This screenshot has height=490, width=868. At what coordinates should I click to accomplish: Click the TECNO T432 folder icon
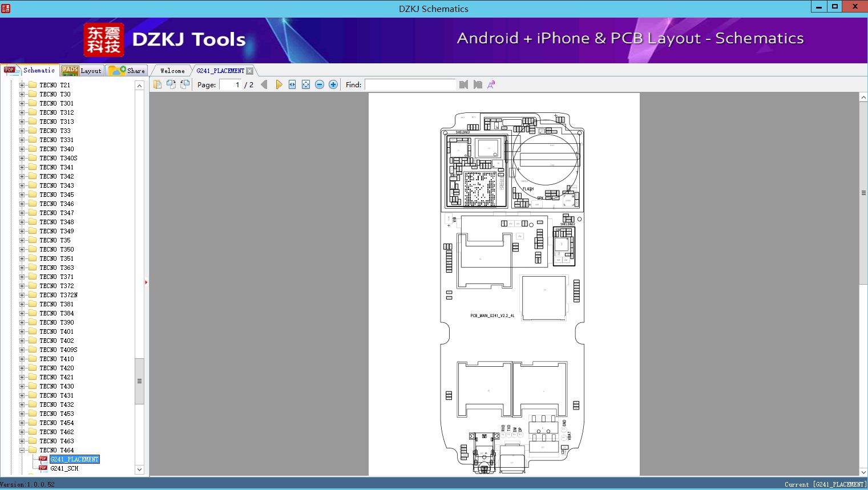click(33, 404)
